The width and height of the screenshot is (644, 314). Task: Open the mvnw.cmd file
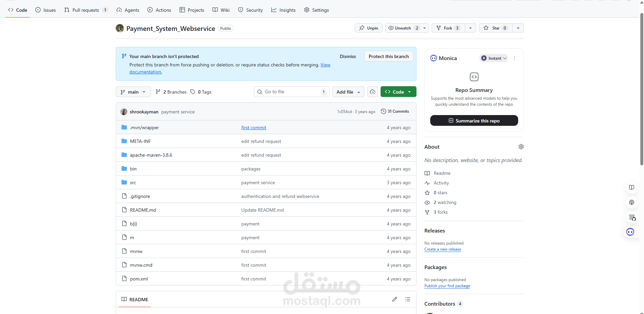coord(141,265)
